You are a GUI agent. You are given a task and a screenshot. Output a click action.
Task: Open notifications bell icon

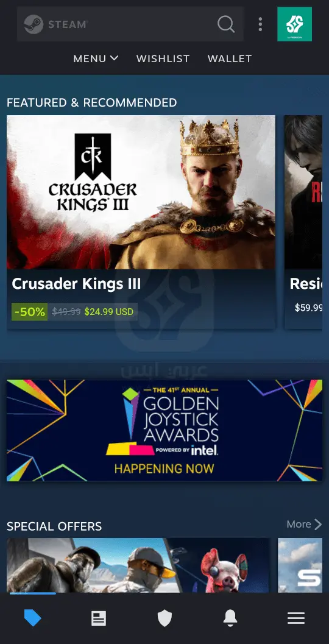pyautogui.click(x=230, y=618)
